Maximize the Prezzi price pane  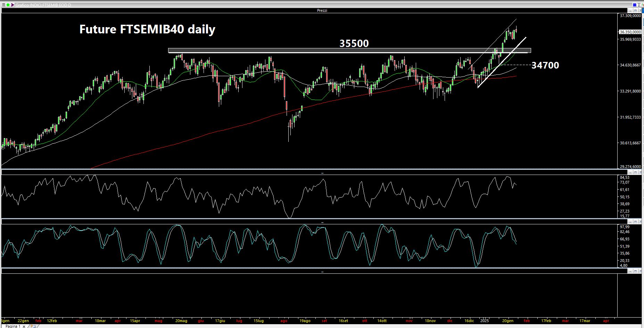pyautogui.click(x=635, y=10)
